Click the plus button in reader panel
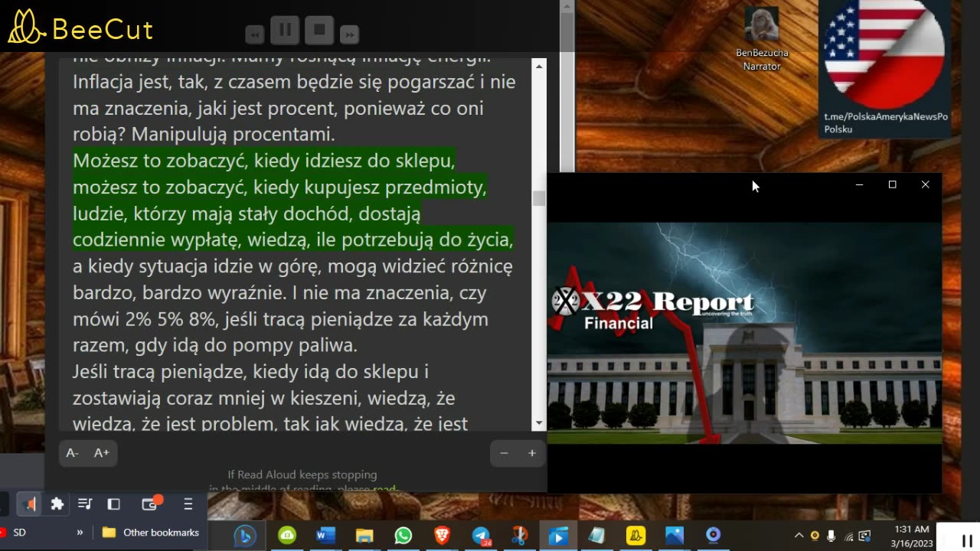Screen dimensions: 980x551 pos(532,453)
